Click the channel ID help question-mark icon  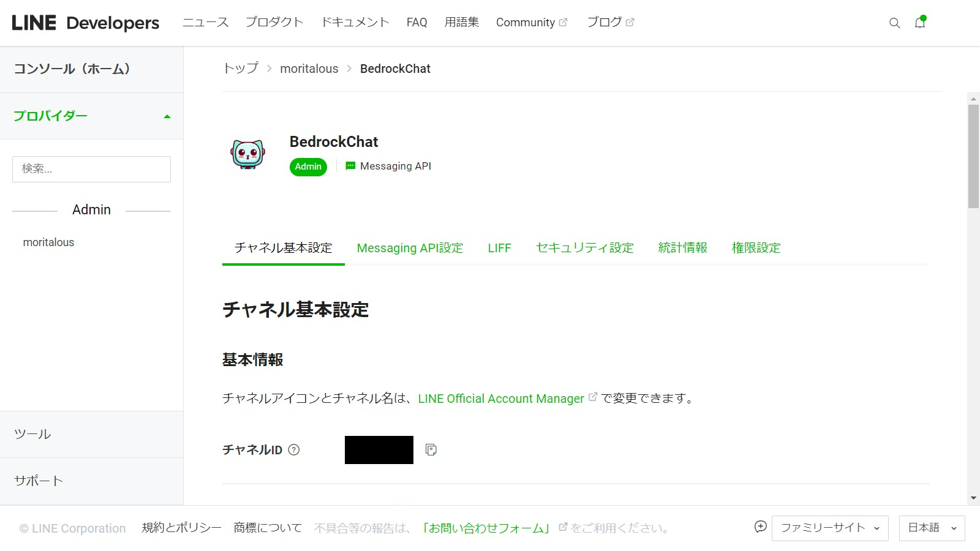[x=294, y=450]
